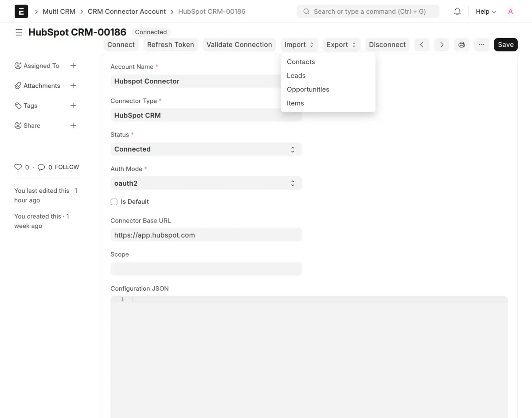
Task: Open the three-dots more options menu
Action: click(481, 45)
